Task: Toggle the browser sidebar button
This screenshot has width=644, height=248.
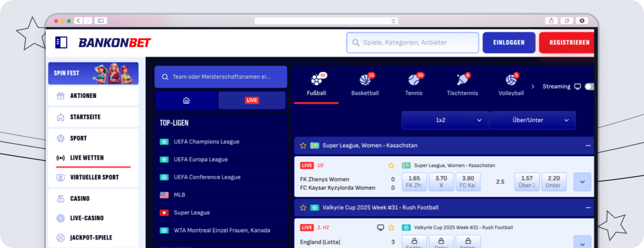Action: (101, 20)
